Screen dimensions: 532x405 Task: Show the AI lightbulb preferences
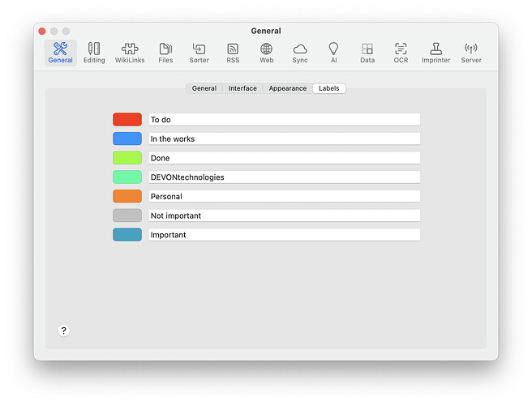[x=333, y=53]
